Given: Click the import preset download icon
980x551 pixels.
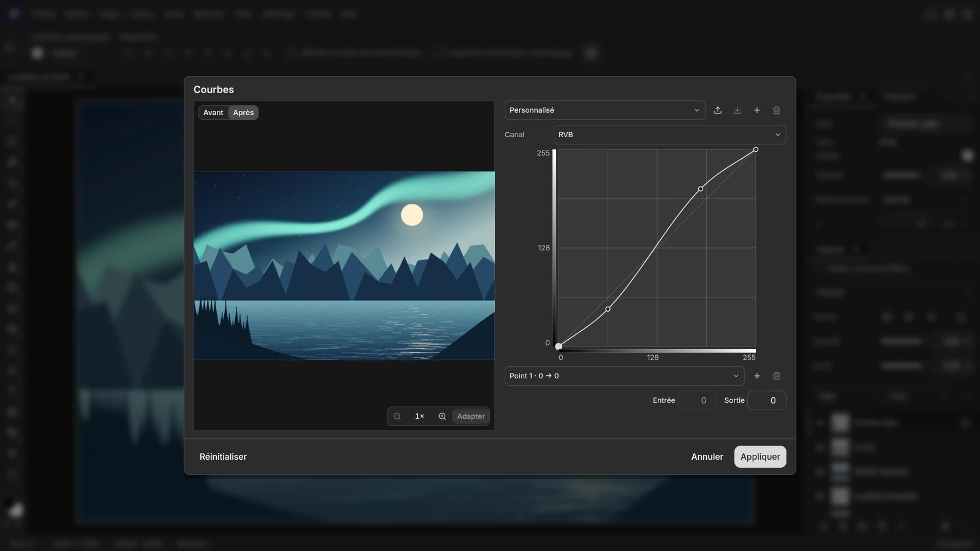Looking at the screenshot, I should (737, 110).
